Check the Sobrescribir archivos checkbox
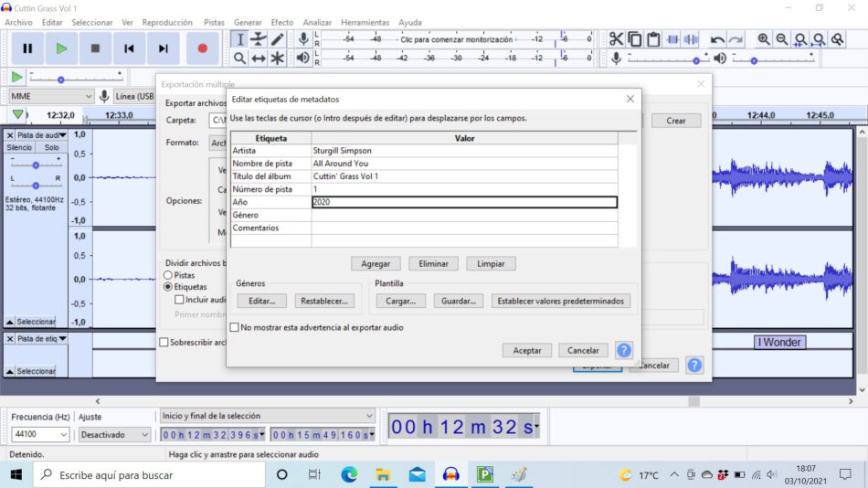Viewport: 868px width, 488px height. click(164, 343)
